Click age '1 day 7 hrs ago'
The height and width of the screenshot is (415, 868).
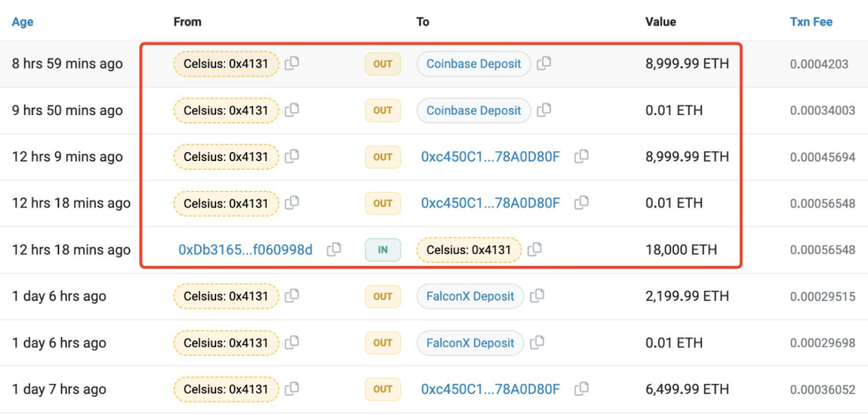pyautogui.click(x=59, y=389)
